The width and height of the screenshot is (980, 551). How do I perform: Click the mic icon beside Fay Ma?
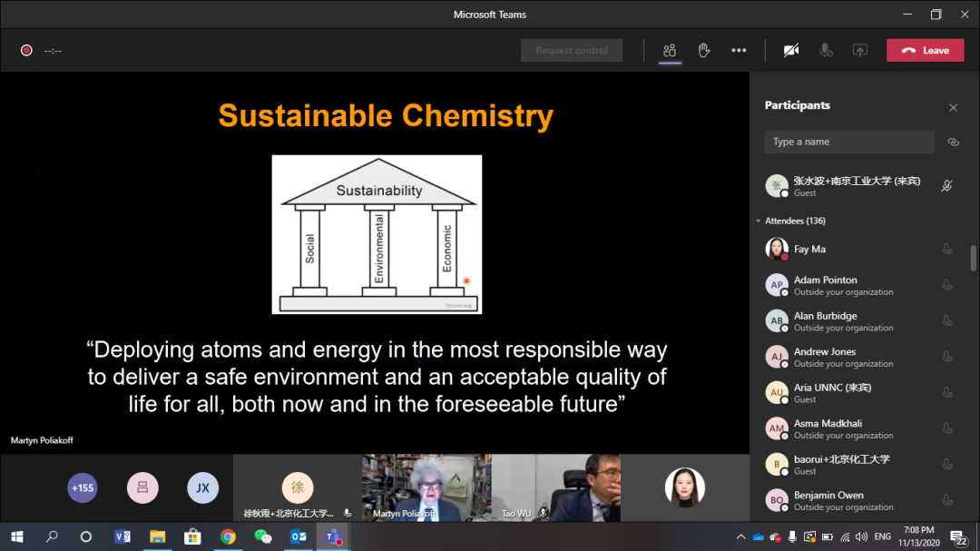click(947, 249)
